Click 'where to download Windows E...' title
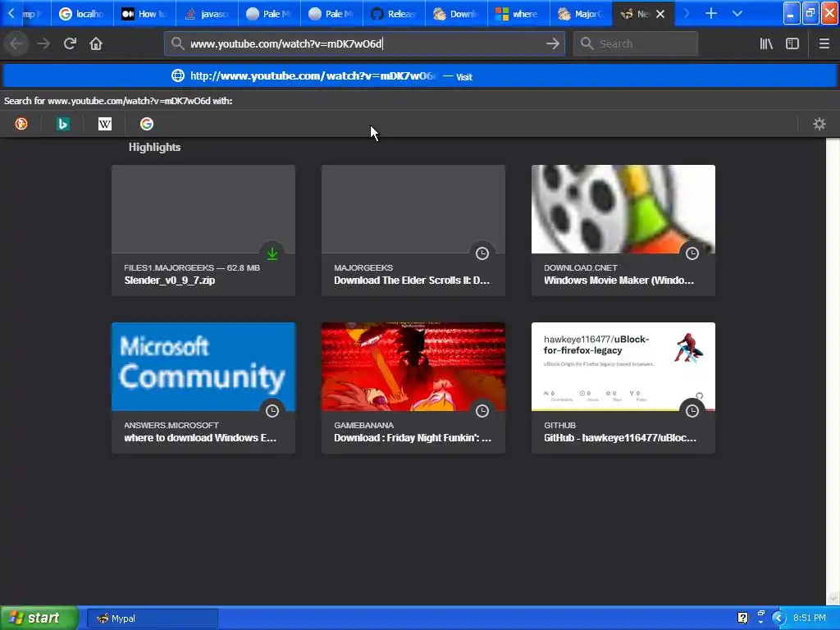The width and height of the screenshot is (840, 630). (x=200, y=438)
